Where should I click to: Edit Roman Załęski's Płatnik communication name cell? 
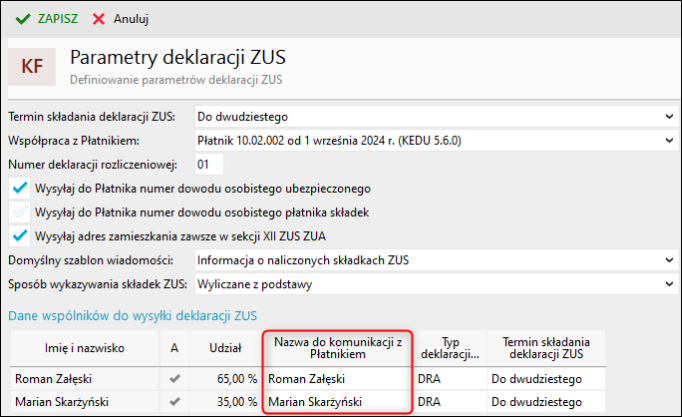tap(336, 380)
